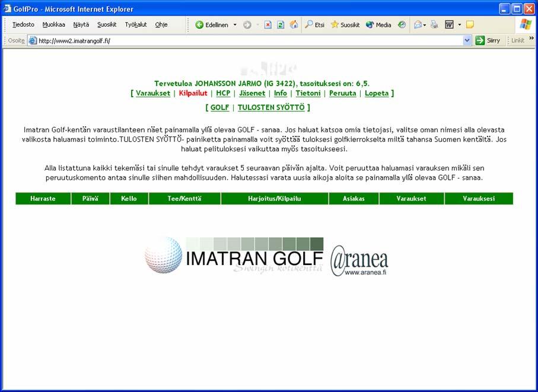The height and width of the screenshot is (392, 538).
Task: Expand the edit-with dropdown arrow next to Word
Action: pyautogui.click(x=460, y=25)
